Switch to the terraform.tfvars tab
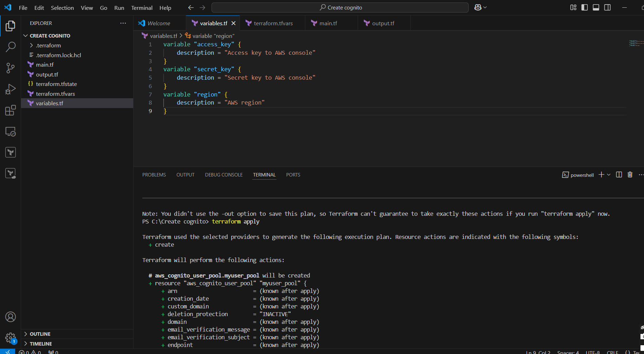This screenshot has width=644, height=354. pos(273,23)
